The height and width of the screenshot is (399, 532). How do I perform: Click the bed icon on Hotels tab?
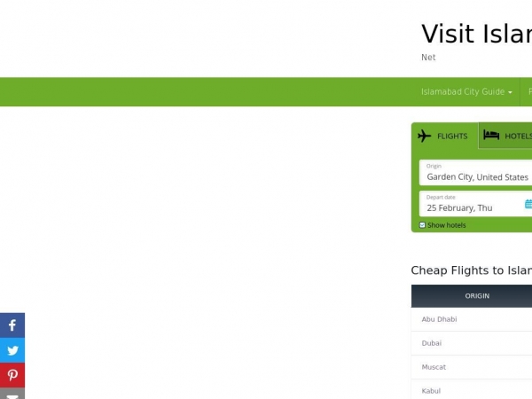pos(491,135)
